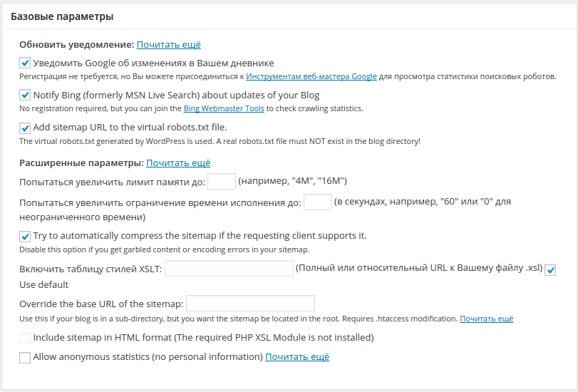This screenshot has width=578, height=392.
Task: Focus the XSLT stylesheet URL field
Action: pyautogui.click(x=229, y=268)
